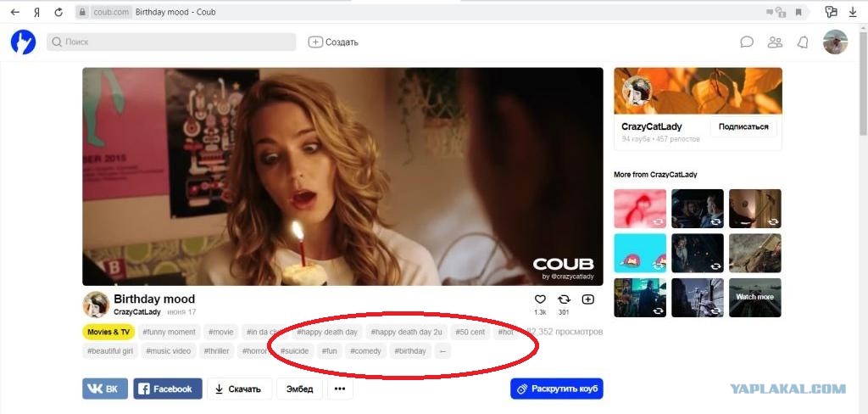Open the #suicide tag
This screenshot has width=868, height=414.
coord(294,351)
